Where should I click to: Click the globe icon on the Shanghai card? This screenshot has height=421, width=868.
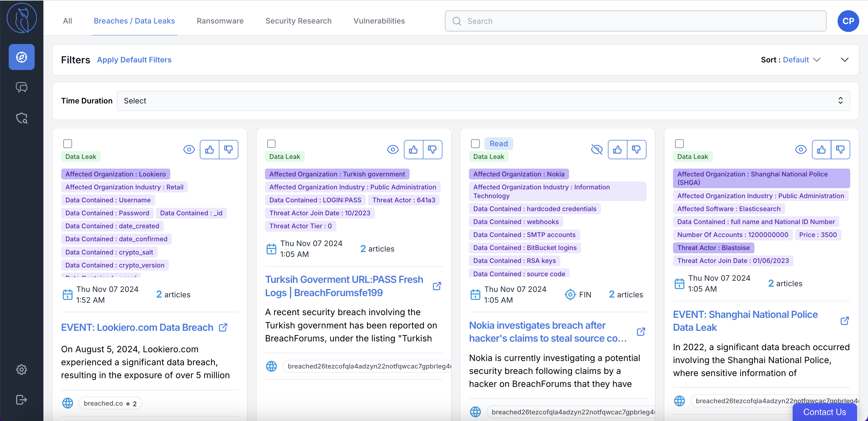(680, 401)
